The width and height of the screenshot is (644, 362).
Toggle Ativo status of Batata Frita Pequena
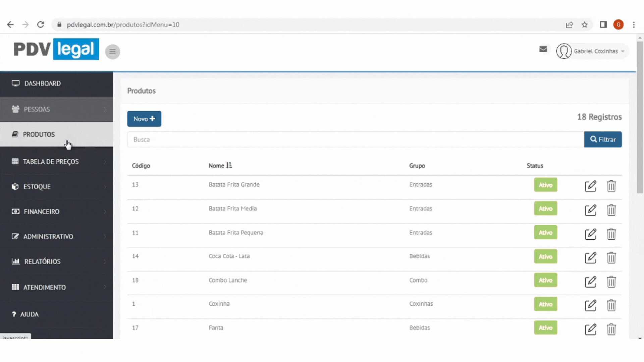(x=545, y=233)
